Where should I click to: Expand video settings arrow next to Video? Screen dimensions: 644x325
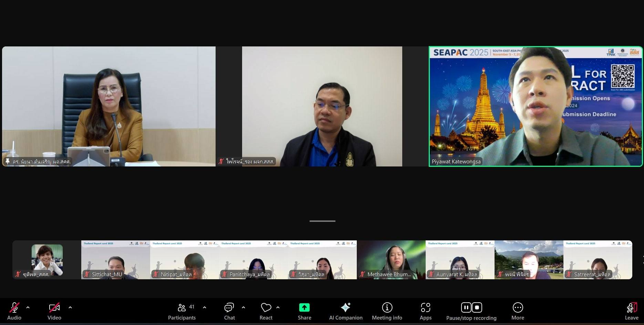pos(70,307)
